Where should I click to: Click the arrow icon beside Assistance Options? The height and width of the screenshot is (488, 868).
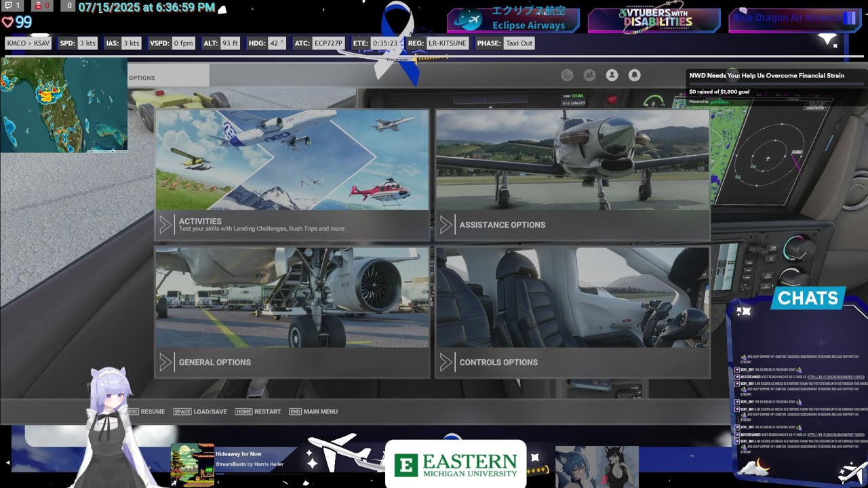(x=446, y=225)
